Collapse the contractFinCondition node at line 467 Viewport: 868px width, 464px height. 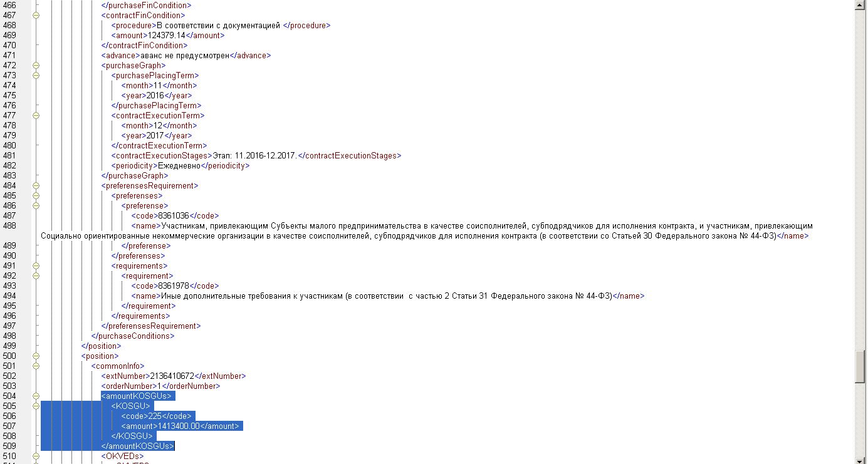coord(36,15)
